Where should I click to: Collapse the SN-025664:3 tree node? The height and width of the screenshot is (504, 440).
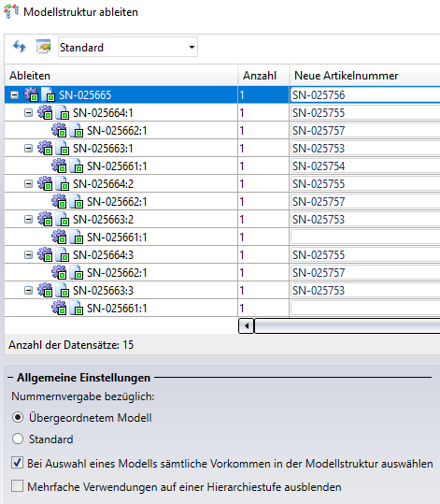tap(29, 255)
